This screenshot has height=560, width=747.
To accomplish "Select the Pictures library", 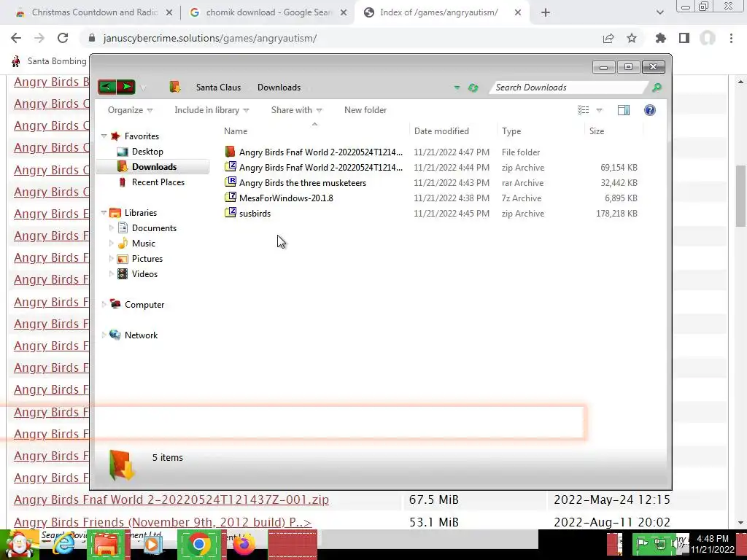I will pos(147,259).
